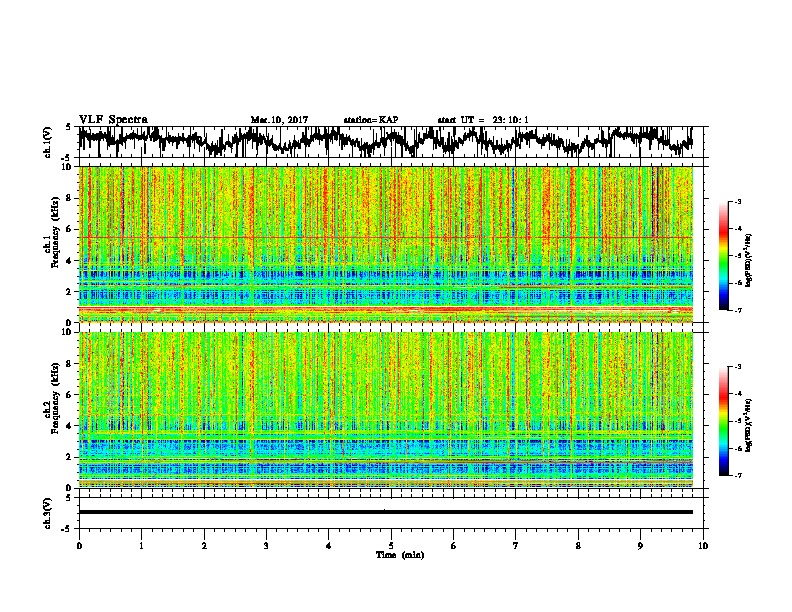Click the ch.1 colorbar log(PSD) label

click(x=748, y=260)
